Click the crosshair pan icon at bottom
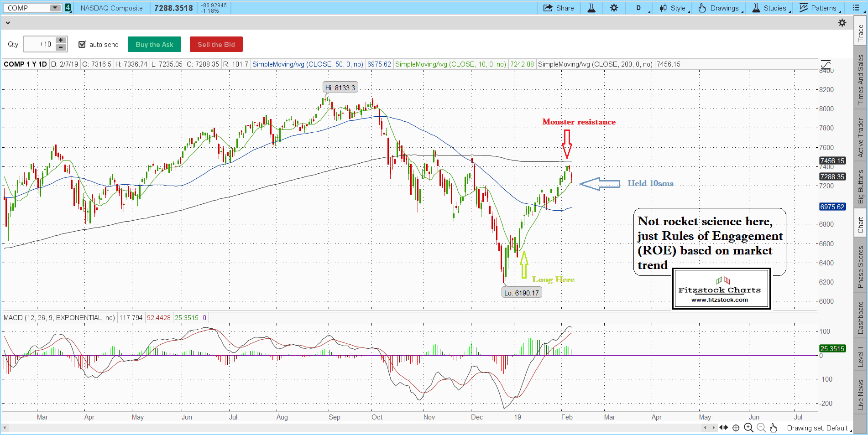Image resolution: width=868 pixels, height=435 pixels. pyautogui.click(x=736, y=428)
